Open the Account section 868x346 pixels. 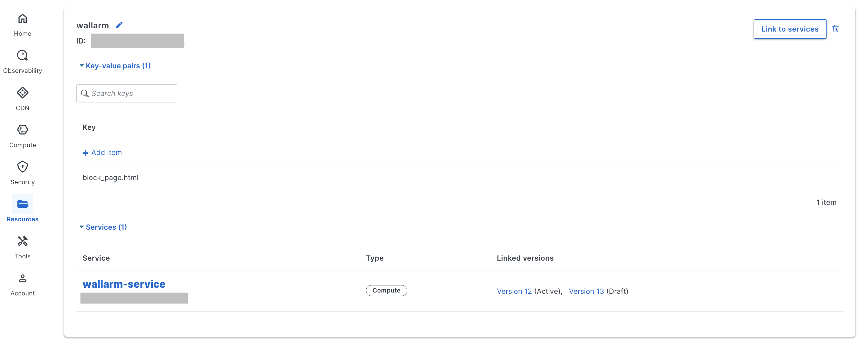tap(23, 284)
